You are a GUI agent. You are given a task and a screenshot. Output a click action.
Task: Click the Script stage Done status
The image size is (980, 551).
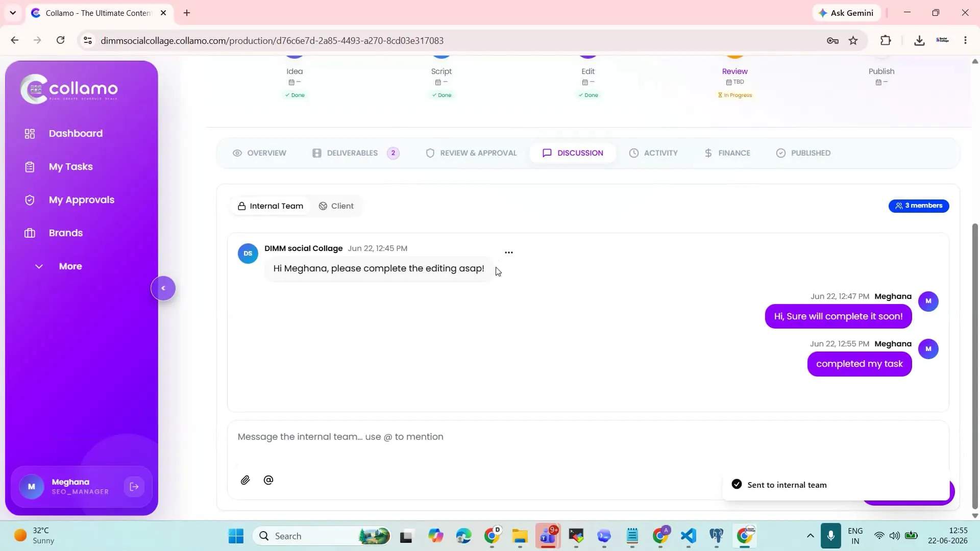(442, 95)
